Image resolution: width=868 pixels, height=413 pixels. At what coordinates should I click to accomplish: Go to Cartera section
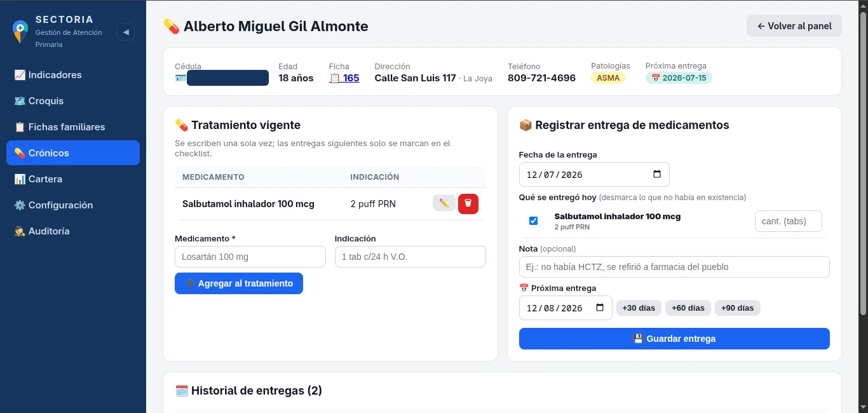coord(73,179)
